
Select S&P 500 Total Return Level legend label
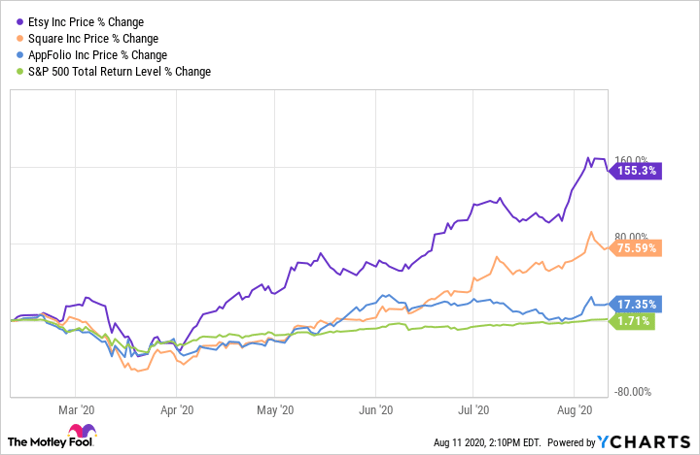(116, 71)
